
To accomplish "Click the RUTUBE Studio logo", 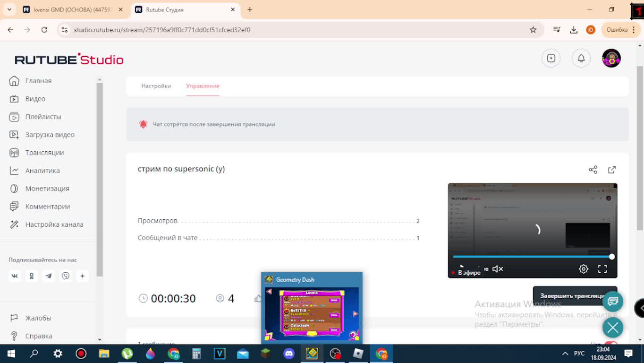I will click(x=69, y=59).
